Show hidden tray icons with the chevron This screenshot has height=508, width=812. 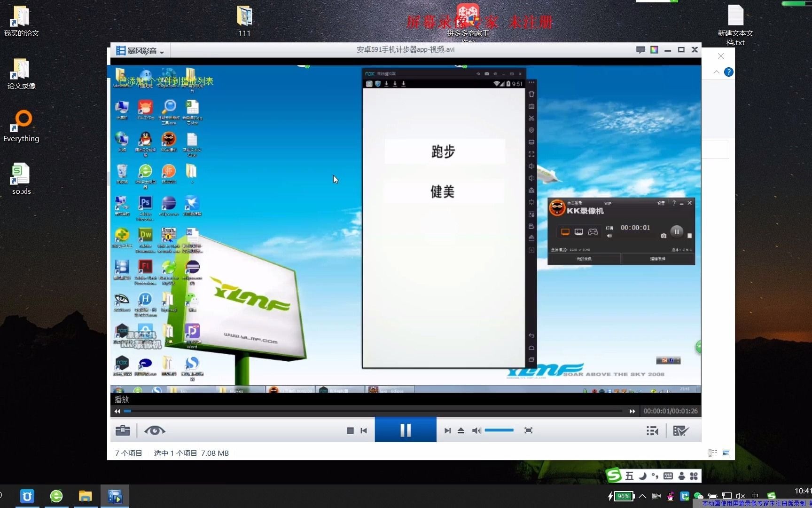pos(642,496)
